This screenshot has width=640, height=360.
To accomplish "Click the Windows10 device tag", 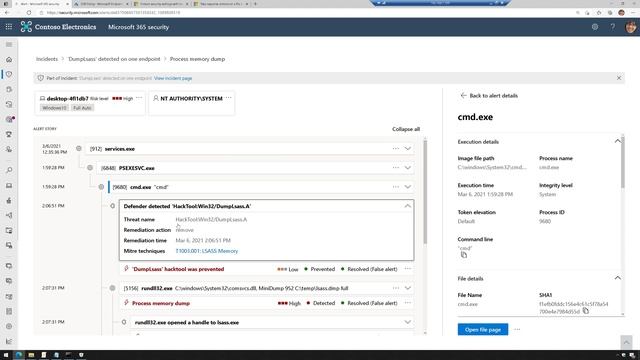I will tap(54, 108).
